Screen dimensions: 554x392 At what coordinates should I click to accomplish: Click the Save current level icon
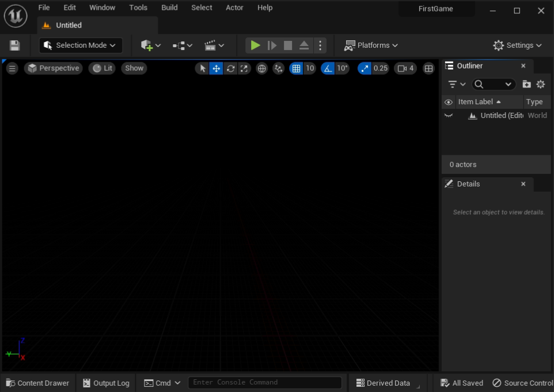tap(15, 45)
